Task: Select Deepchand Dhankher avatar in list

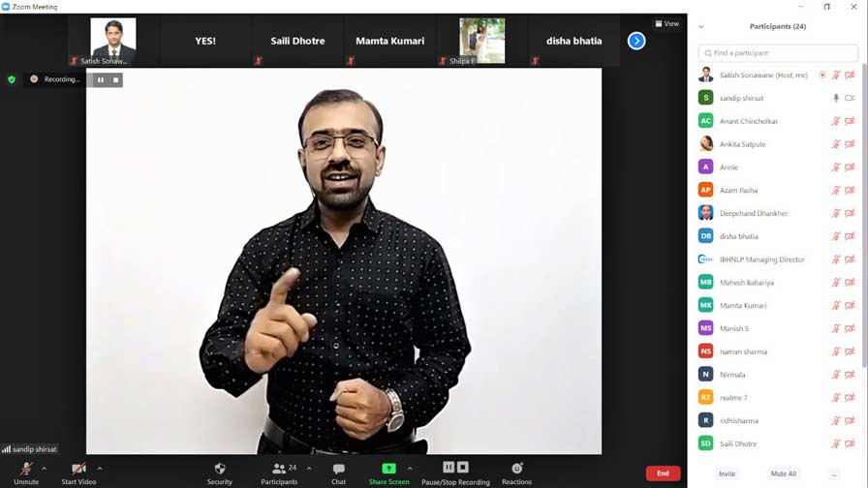Action: 706,213
